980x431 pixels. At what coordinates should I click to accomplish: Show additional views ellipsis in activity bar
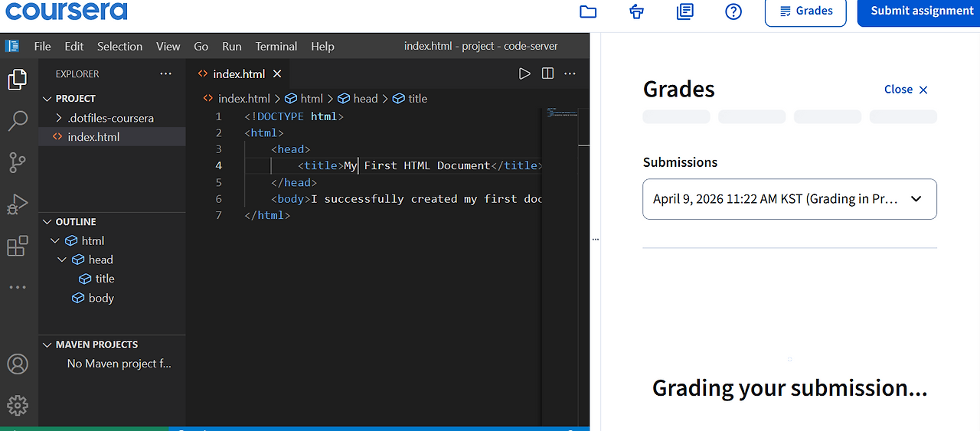[17, 287]
